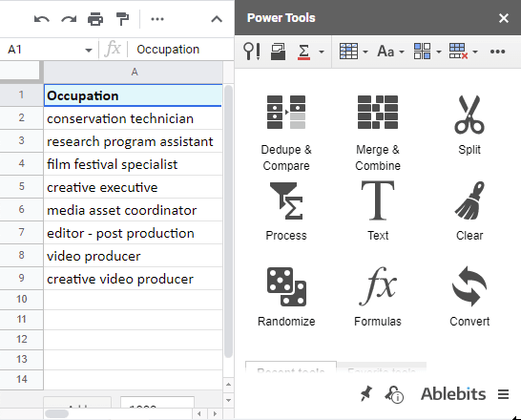Select cell conservation technician
This screenshot has height=420, width=521.
pos(133,118)
